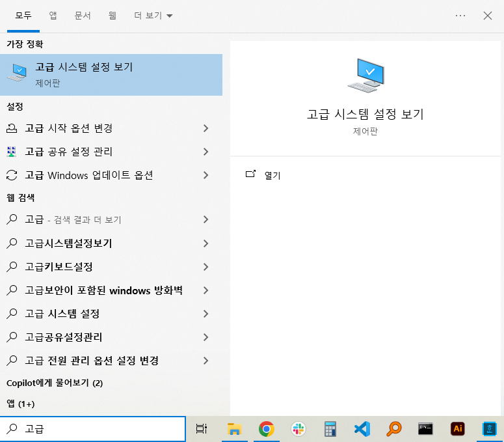Expand Copilot에게 물어보기 (2) section

pyautogui.click(x=55, y=383)
